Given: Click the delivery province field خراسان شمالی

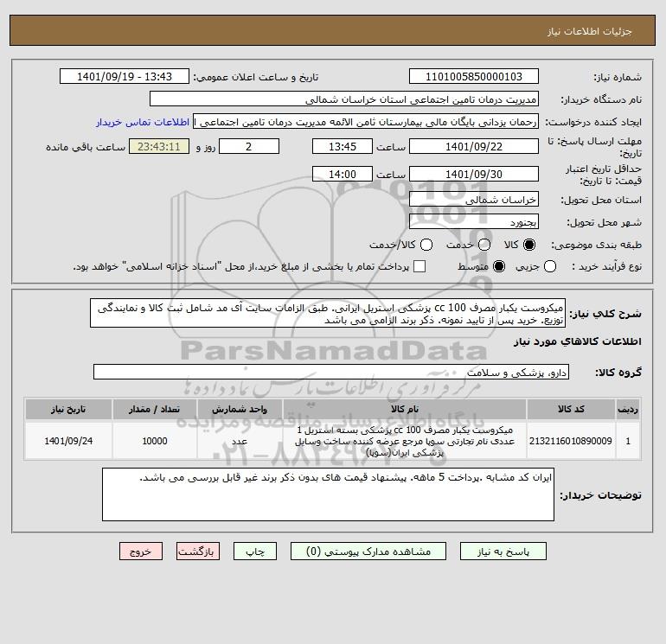Looking at the screenshot, I should 474,199.
